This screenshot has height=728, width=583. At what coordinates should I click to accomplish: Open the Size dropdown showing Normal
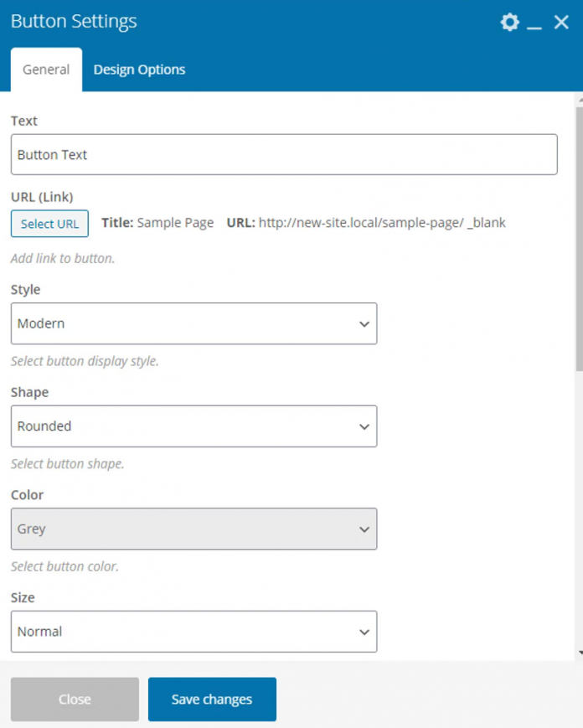point(194,632)
